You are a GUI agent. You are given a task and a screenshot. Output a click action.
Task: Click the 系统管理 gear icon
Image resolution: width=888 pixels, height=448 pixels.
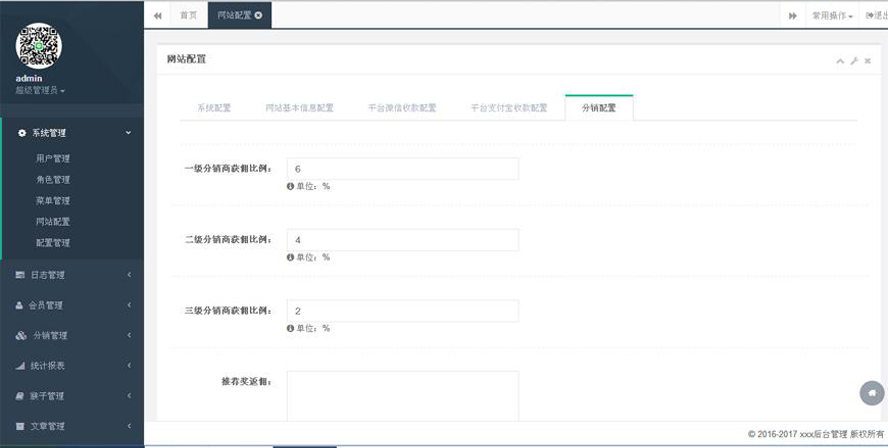[x=22, y=133]
